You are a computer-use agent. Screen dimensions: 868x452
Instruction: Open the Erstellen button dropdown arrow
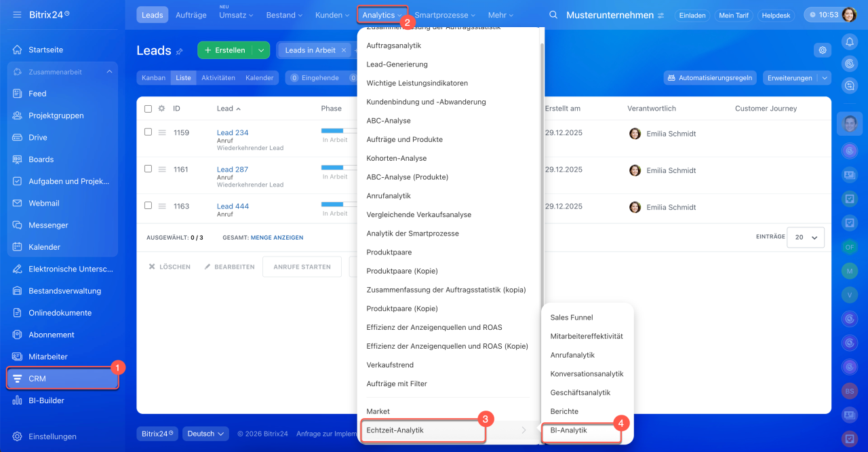point(261,50)
